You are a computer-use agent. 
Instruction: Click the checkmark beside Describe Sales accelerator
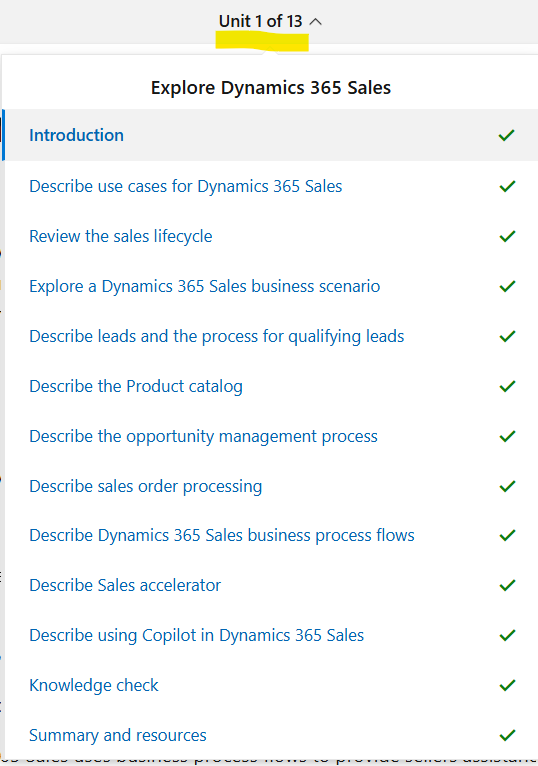point(507,585)
